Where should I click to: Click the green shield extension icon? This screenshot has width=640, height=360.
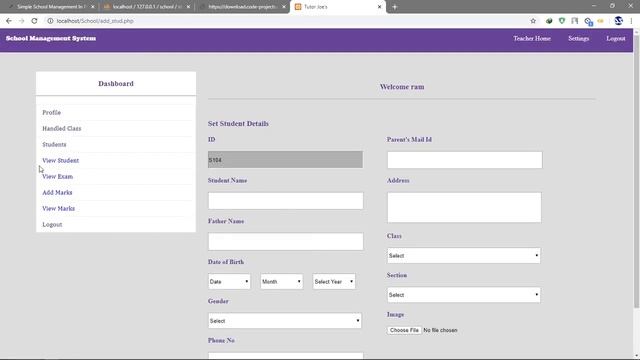tap(562, 21)
